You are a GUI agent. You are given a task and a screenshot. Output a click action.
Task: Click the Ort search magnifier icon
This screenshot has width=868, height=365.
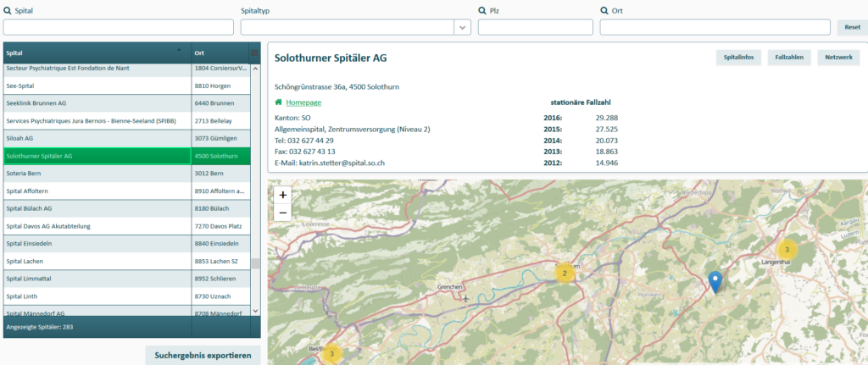pos(604,10)
